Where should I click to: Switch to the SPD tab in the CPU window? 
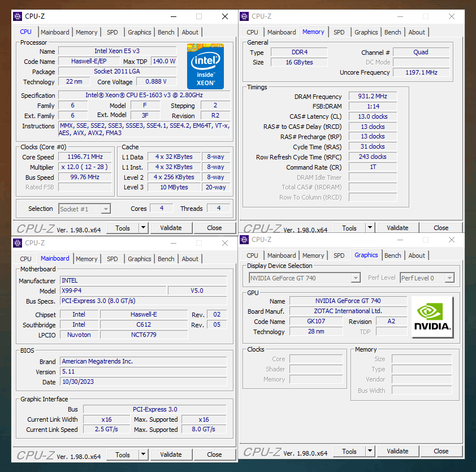point(112,32)
